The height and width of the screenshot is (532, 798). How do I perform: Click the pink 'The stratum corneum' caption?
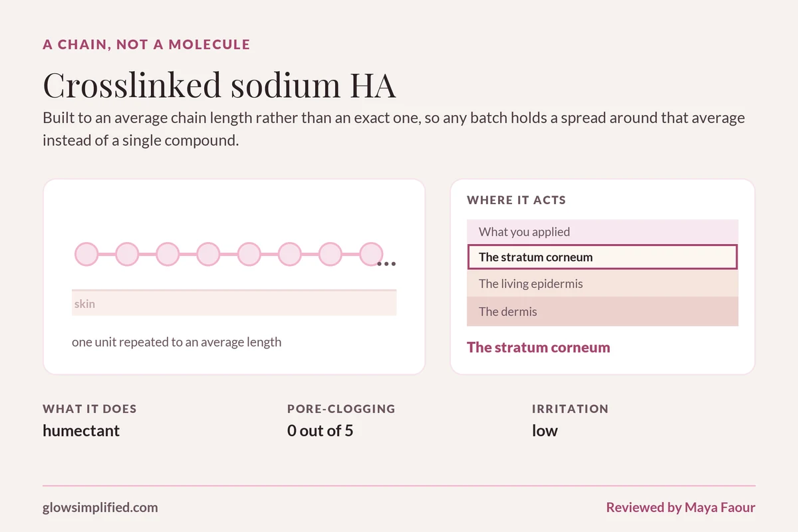pos(539,347)
